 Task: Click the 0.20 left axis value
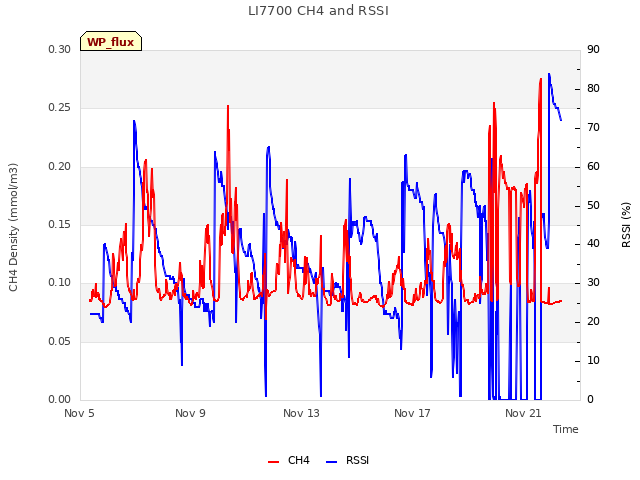tap(59, 167)
